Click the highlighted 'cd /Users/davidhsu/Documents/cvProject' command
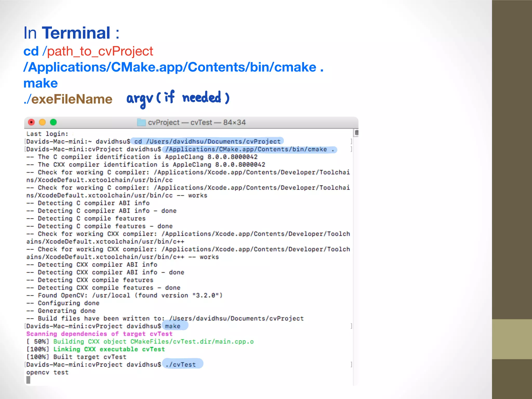 coord(207,141)
